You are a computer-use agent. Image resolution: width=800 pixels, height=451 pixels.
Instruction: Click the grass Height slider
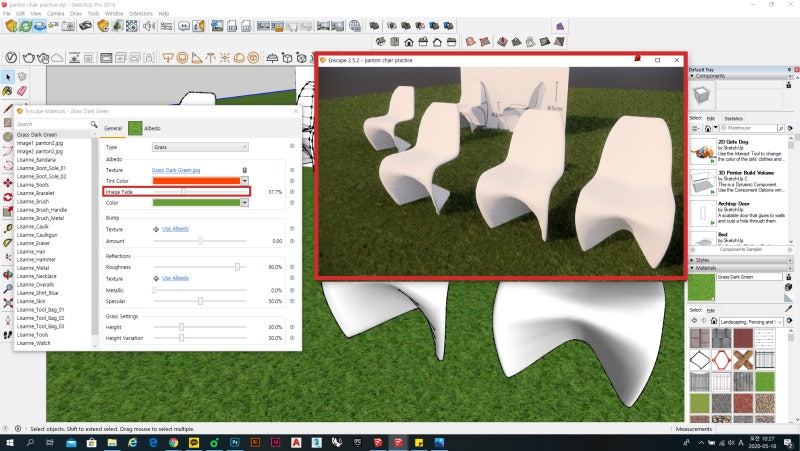click(x=200, y=327)
